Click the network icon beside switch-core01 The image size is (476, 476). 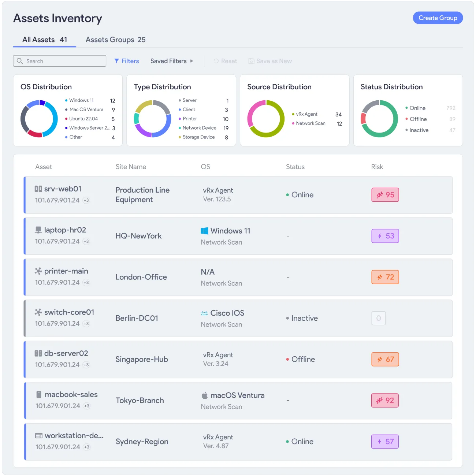[38, 312]
